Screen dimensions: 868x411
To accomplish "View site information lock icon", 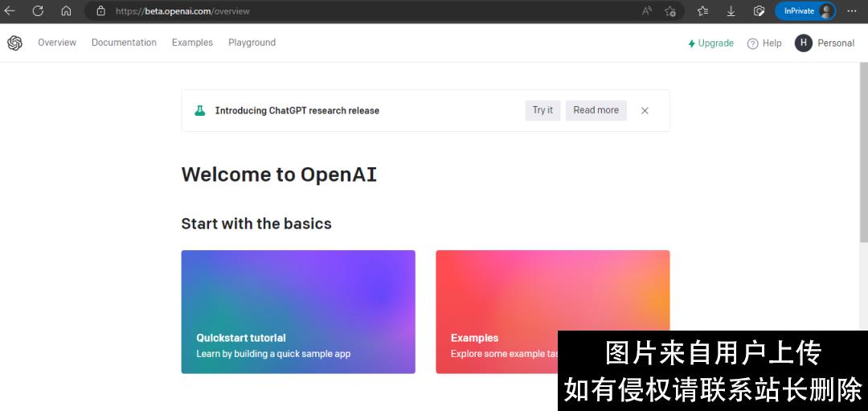I will tap(100, 11).
